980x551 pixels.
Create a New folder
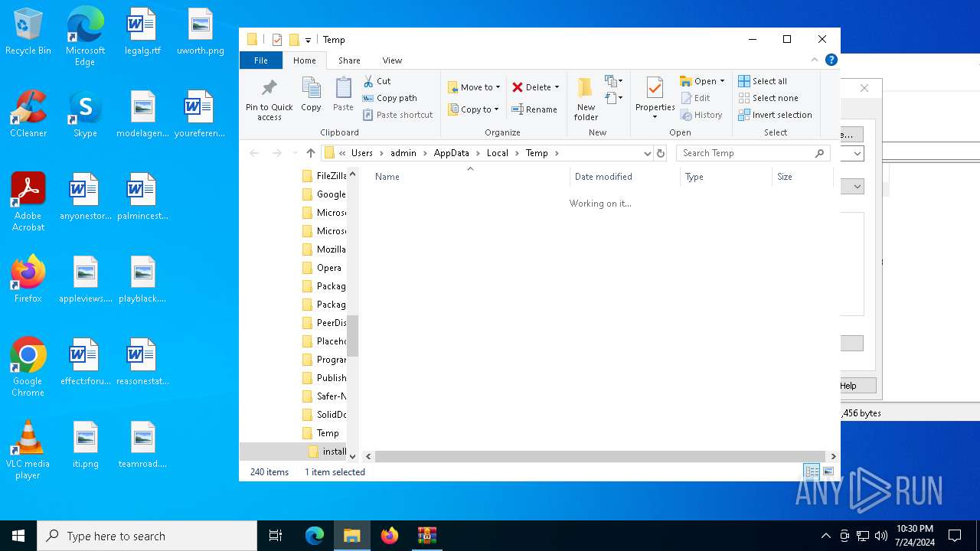(x=586, y=99)
